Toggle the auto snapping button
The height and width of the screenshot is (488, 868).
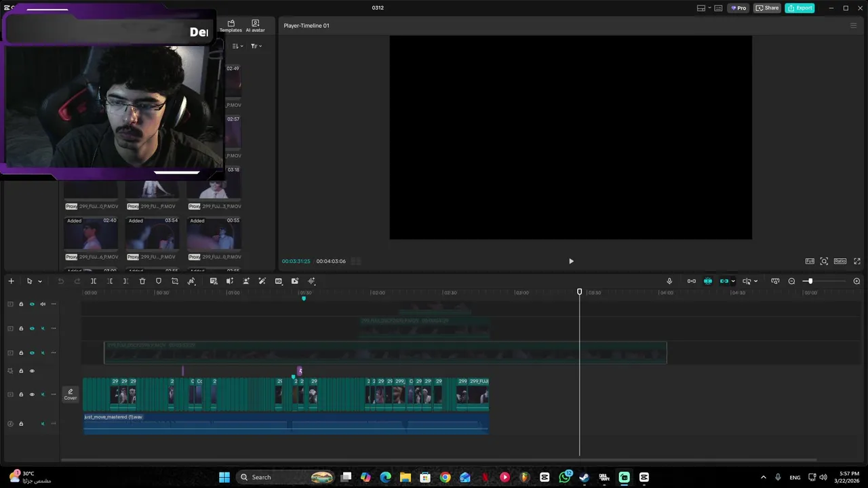708,281
